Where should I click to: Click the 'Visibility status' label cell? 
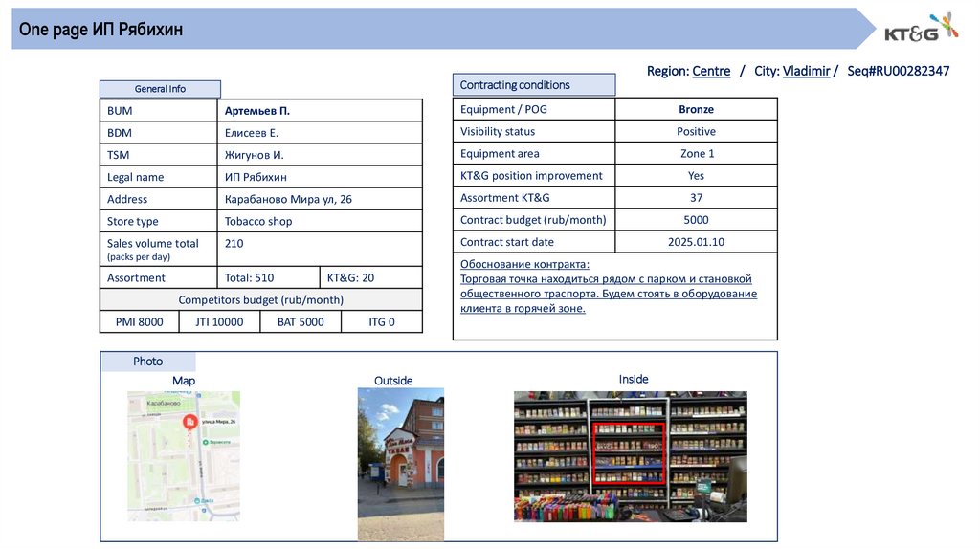coord(534,131)
